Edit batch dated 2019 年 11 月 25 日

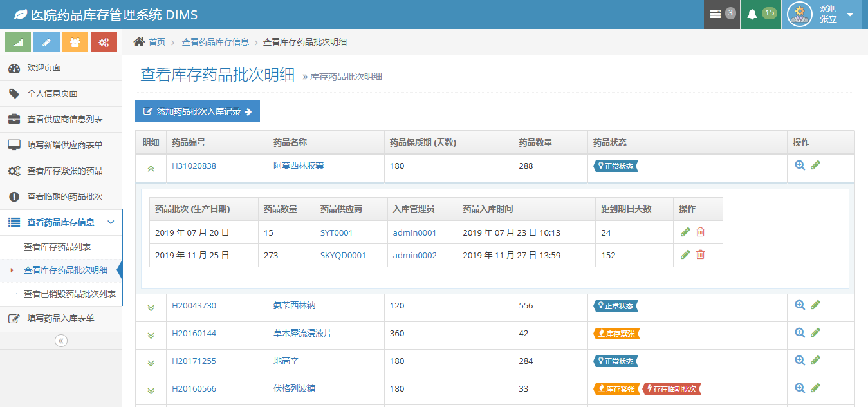pyautogui.click(x=685, y=254)
